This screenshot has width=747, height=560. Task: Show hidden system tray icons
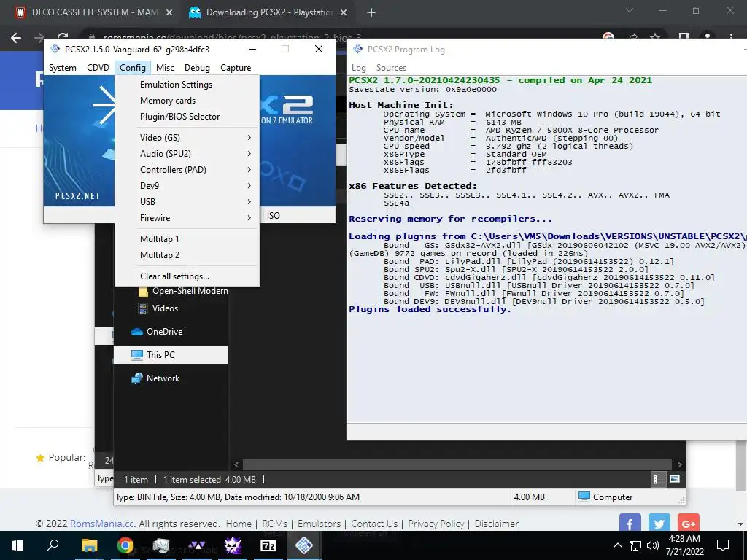click(617, 545)
